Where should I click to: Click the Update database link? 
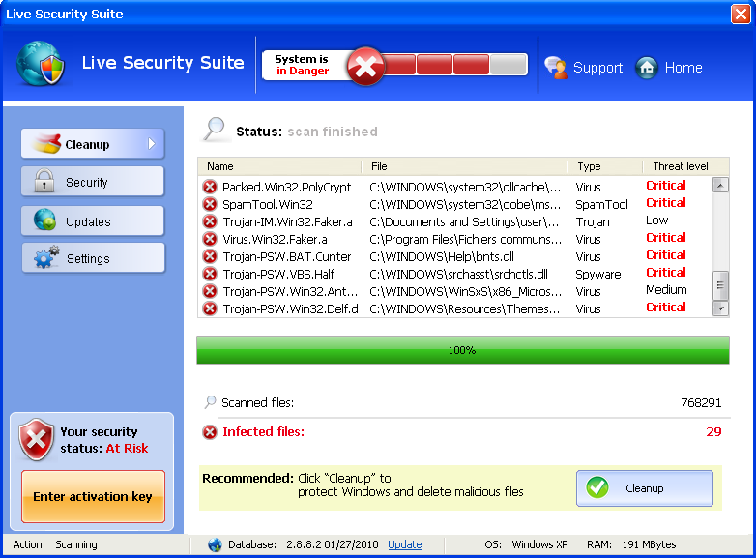(404, 544)
